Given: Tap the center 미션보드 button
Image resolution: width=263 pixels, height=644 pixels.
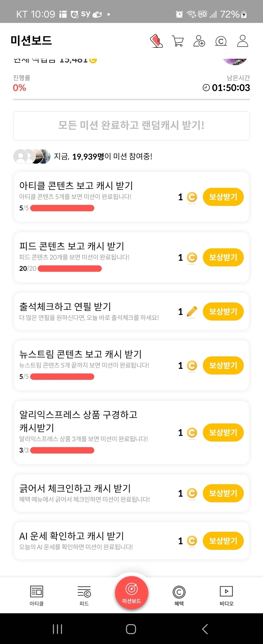Looking at the screenshot, I should (x=131, y=592).
